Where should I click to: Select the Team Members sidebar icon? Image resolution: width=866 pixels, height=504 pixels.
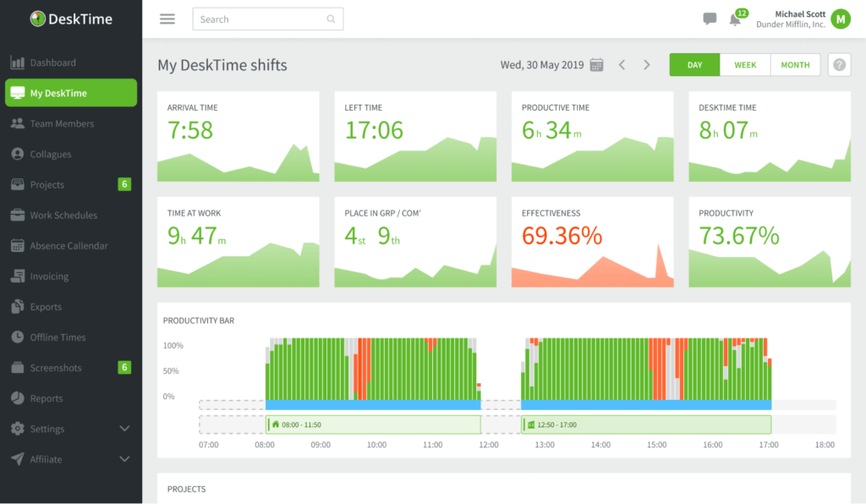[19, 123]
